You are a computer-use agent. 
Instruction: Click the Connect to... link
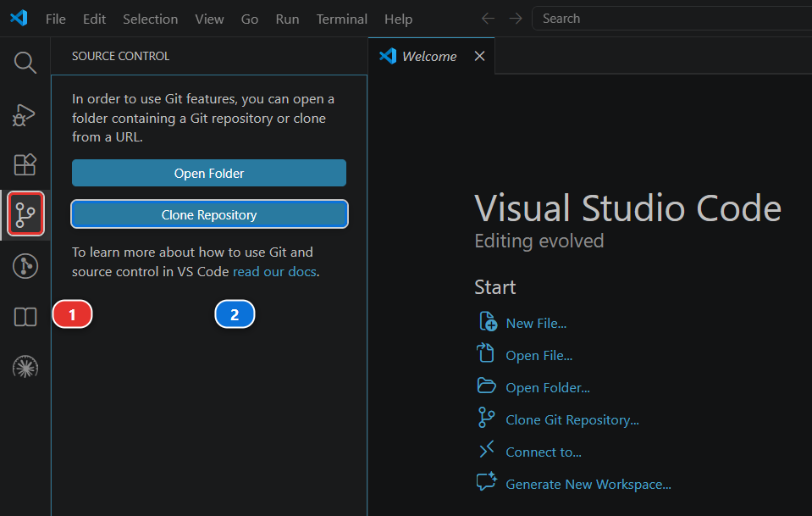click(x=544, y=452)
